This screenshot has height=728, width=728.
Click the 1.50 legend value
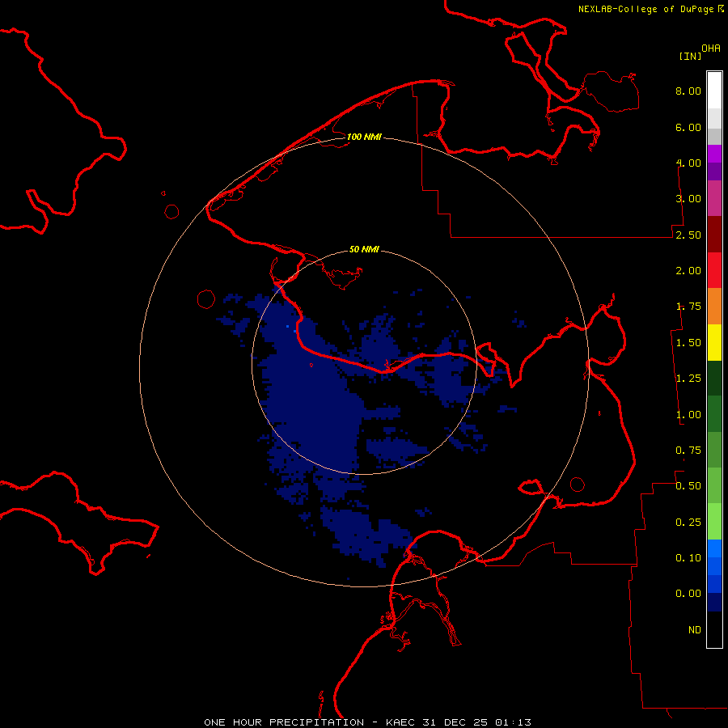click(688, 343)
